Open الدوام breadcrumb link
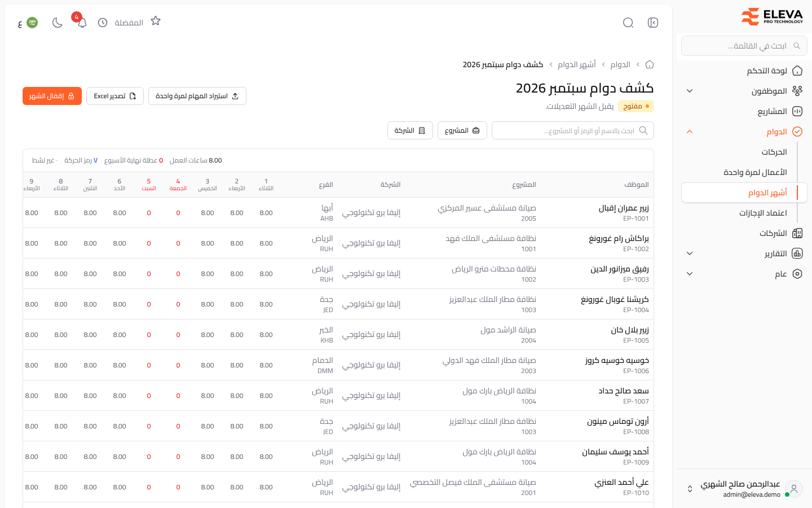Image resolution: width=812 pixels, height=508 pixels. click(620, 64)
